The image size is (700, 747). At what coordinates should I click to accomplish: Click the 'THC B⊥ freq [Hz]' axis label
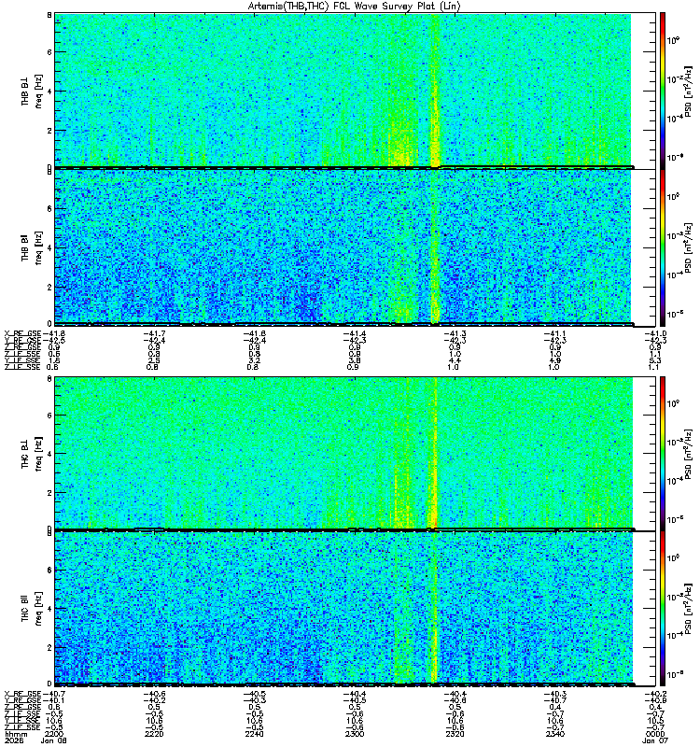click(x=32, y=454)
